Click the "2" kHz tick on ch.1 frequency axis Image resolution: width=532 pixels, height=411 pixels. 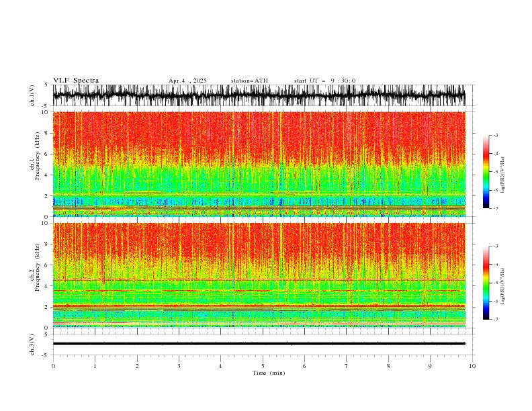click(47, 196)
